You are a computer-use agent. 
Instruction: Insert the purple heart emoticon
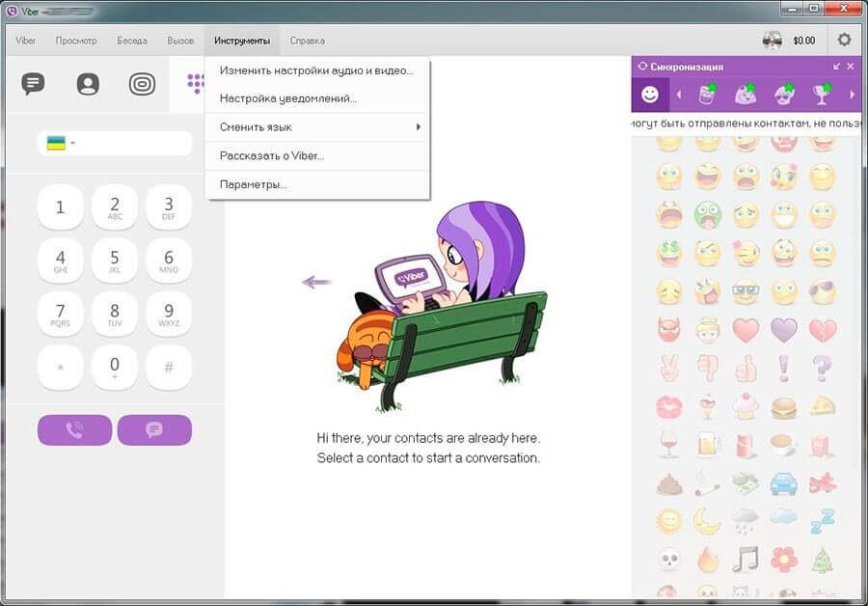click(784, 330)
